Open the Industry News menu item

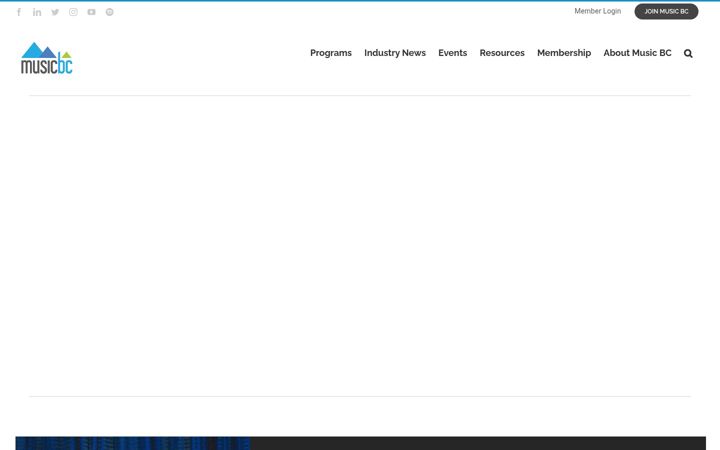pos(395,53)
